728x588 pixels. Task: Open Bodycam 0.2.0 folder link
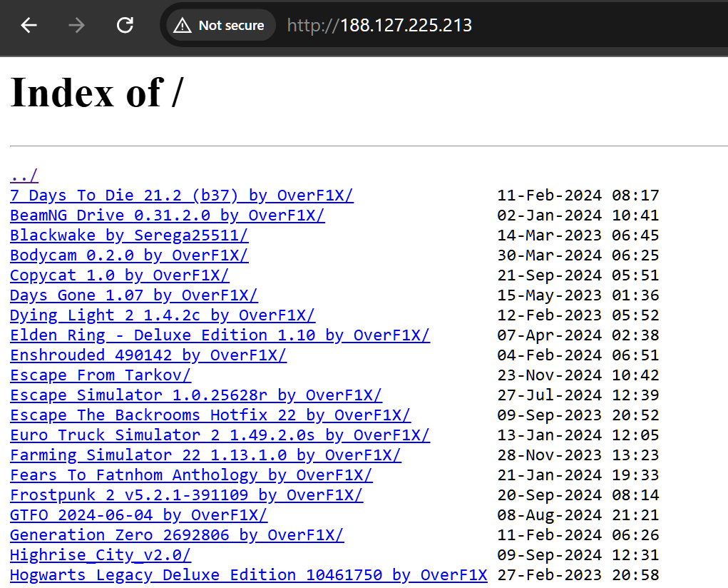pyautogui.click(x=129, y=255)
